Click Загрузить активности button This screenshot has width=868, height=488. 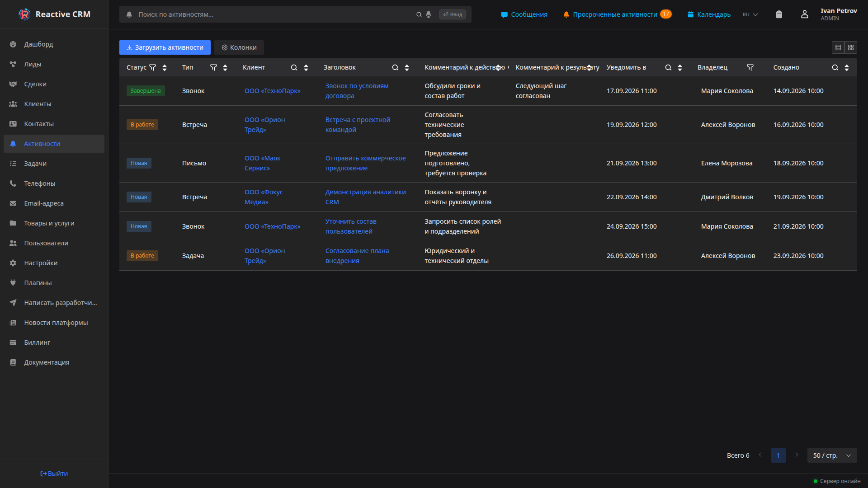(165, 47)
